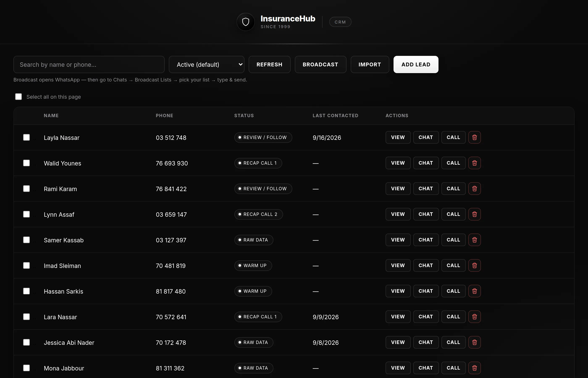Screen dimensions: 588x378
Task: Select the Lara Nassar checkbox
Action: point(26,317)
